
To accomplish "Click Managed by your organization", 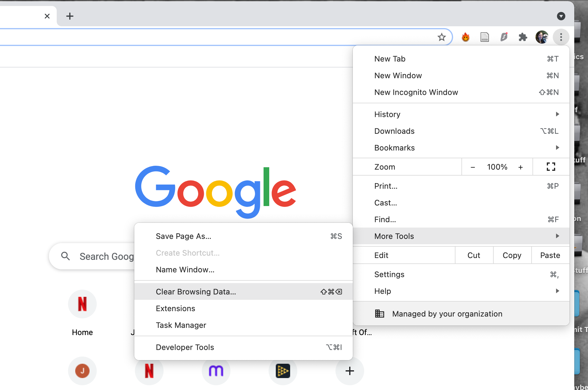I will point(447,314).
